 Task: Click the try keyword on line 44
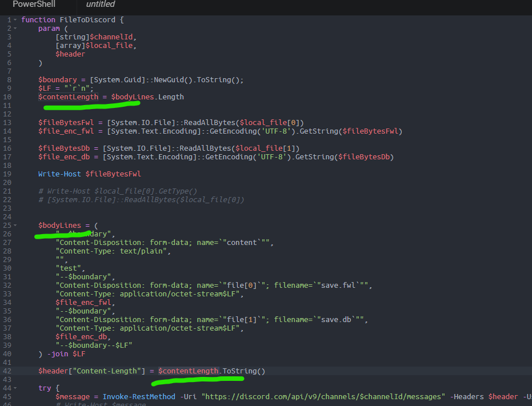pos(45,388)
